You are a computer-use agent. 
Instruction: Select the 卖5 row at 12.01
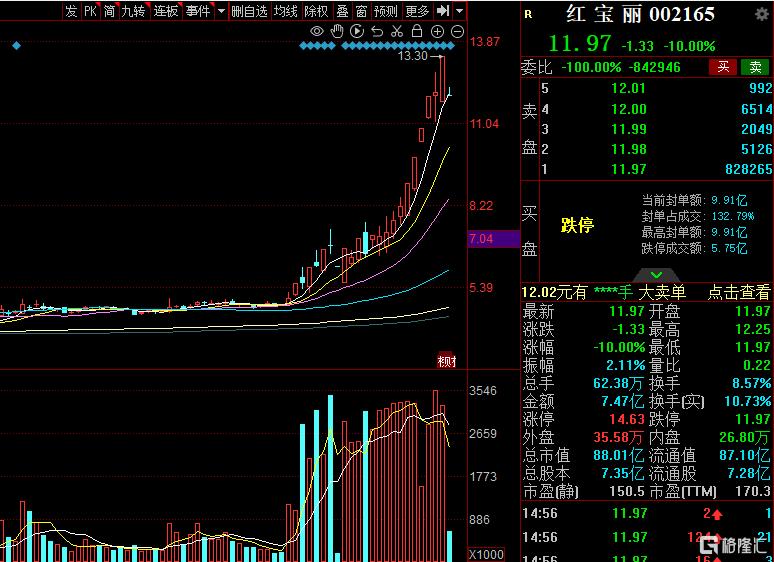click(x=656, y=88)
